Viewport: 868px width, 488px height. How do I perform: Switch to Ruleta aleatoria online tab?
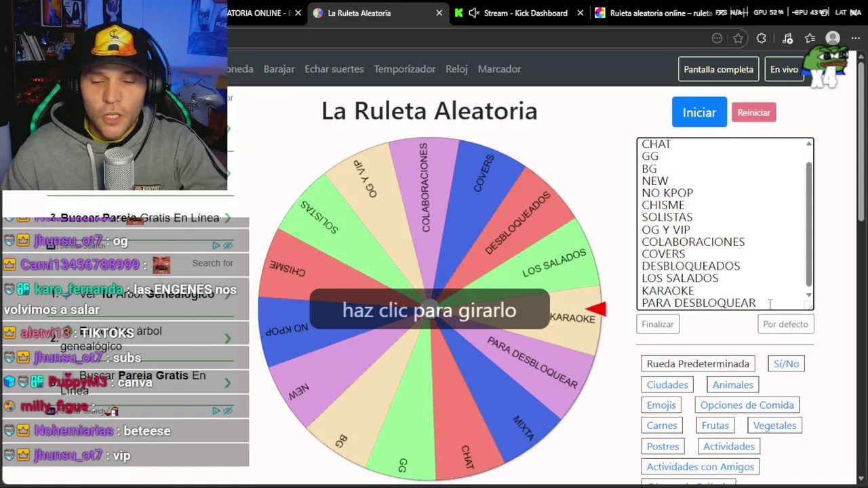pos(660,13)
